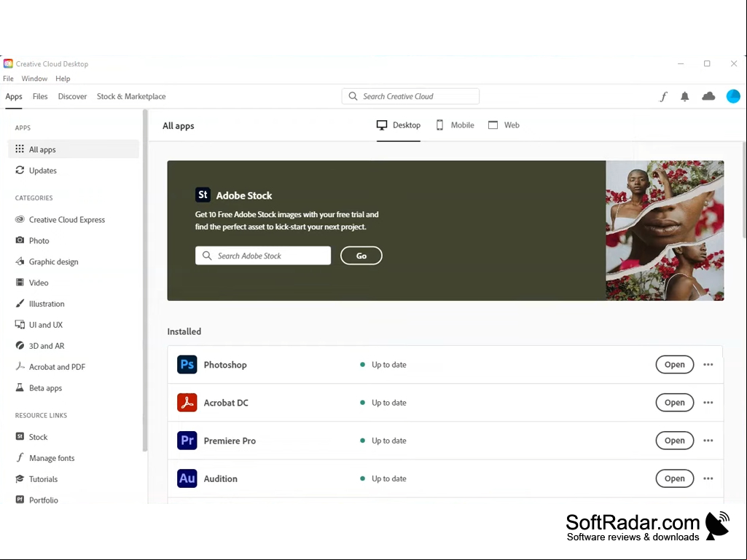Open more options for Photoshop

[708, 365]
